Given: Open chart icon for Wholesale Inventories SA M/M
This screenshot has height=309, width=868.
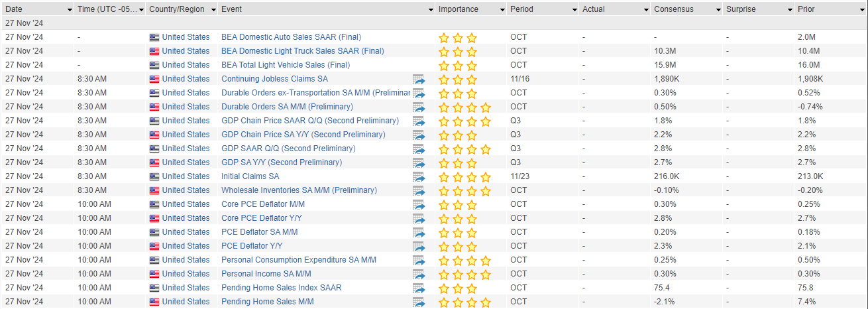Looking at the screenshot, I should coord(418,191).
